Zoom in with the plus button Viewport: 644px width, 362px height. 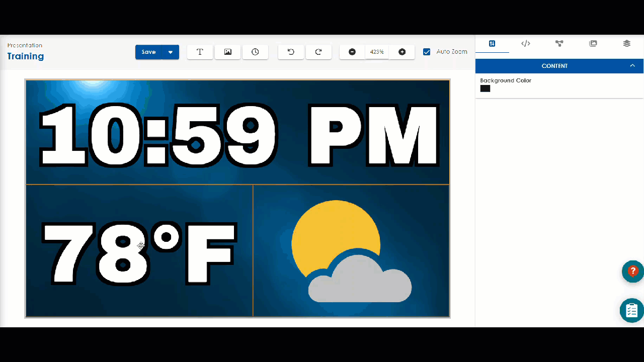coord(402,52)
